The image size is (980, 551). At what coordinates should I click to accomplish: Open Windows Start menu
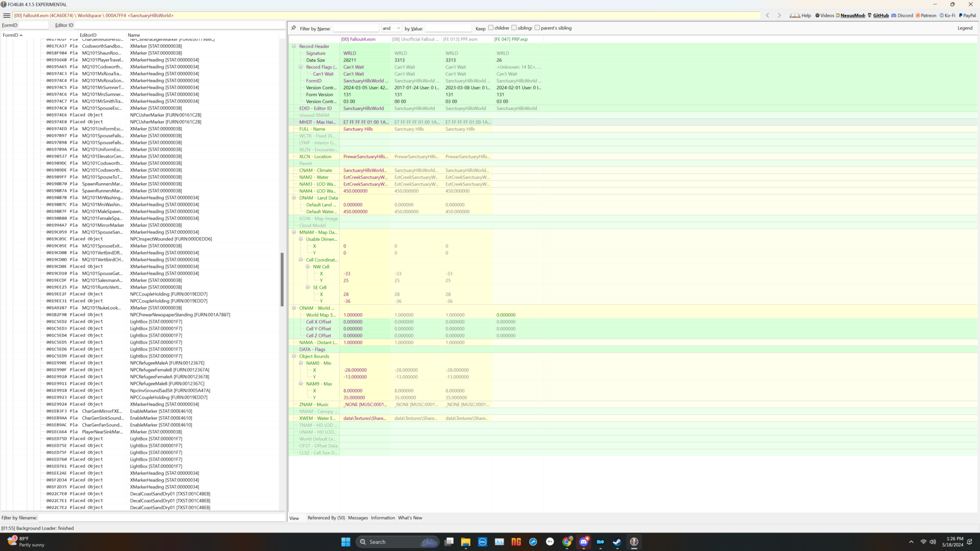tap(346, 542)
